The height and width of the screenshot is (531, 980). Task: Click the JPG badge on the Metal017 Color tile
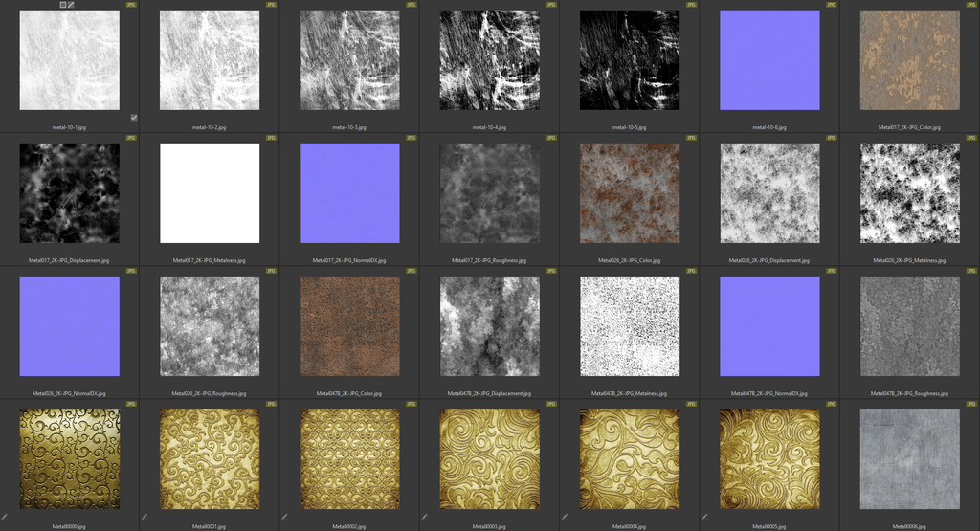(970, 5)
